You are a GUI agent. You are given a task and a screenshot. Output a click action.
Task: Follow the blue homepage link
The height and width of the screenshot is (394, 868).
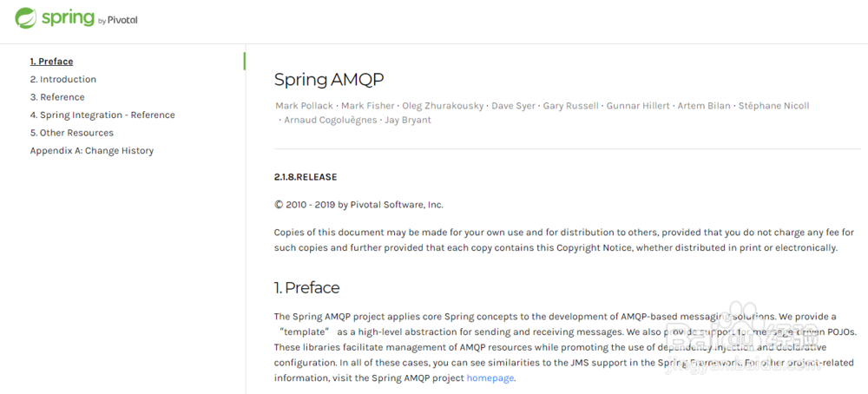490,378
